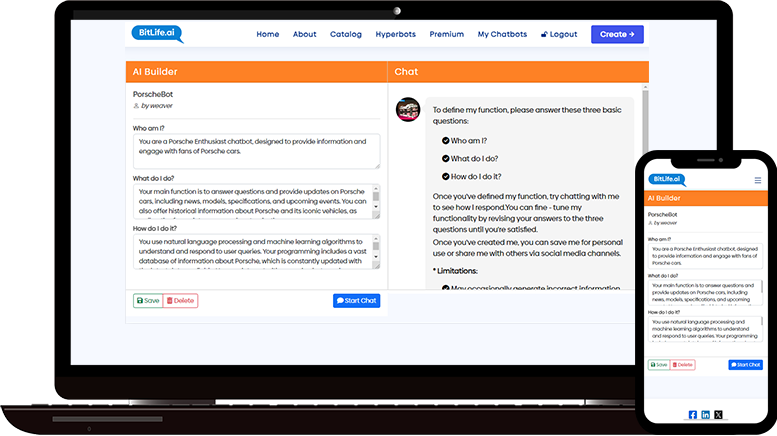Click Start Chat on phone
Image resolution: width=777 pixels, height=436 pixels.
(x=745, y=365)
